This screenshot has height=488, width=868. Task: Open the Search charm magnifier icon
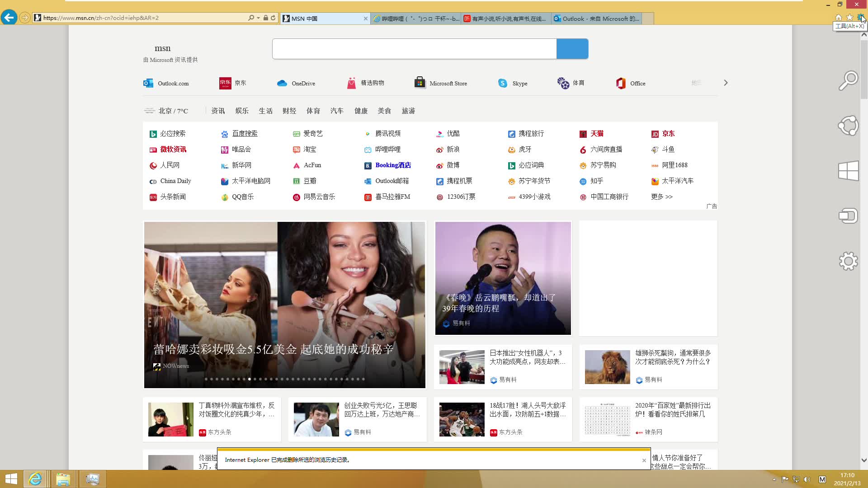click(848, 81)
